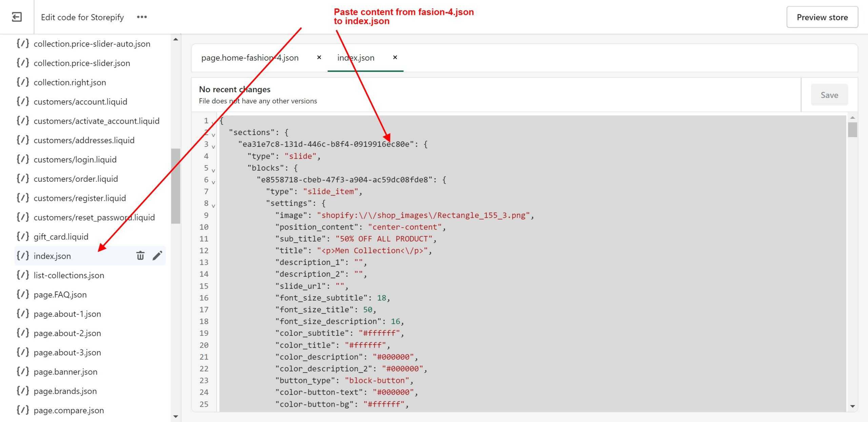868x422 pixels.
Task: Close the page.home-fashion-4.json tab
Action: (319, 57)
